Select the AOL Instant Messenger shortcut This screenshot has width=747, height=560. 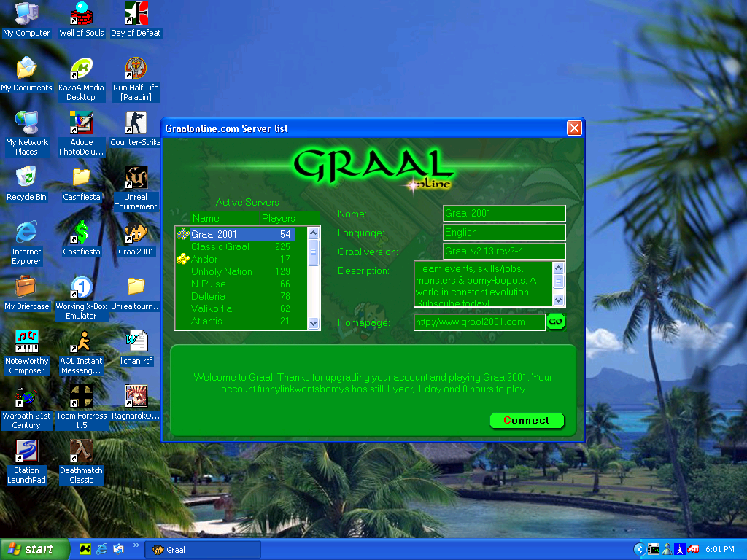pos(81,353)
